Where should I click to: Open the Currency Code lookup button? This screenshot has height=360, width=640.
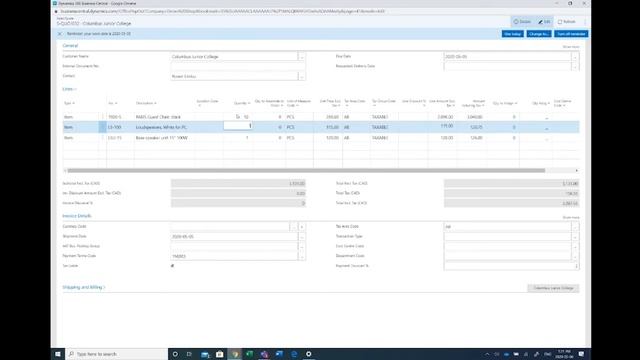(293, 227)
